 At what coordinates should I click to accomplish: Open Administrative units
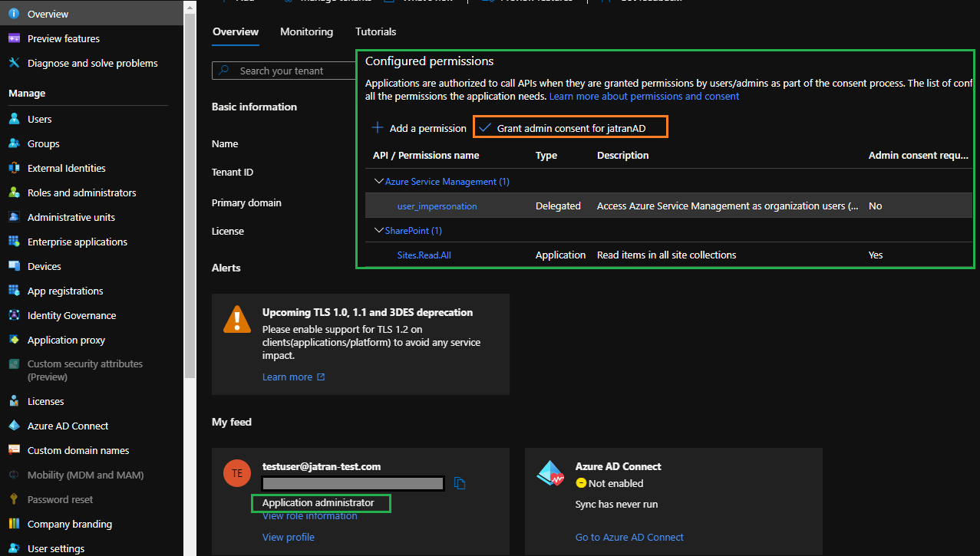(71, 217)
